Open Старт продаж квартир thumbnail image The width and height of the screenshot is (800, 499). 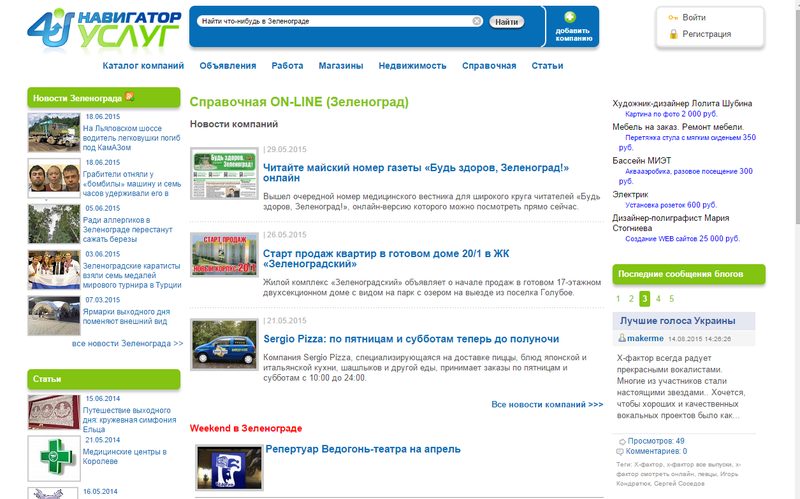point(224,255)
